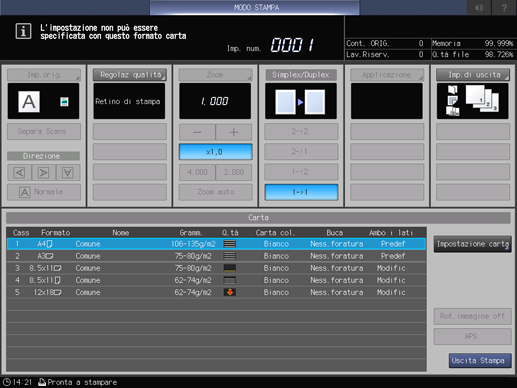
Task: Toggle Rot. immagine off
Action: coord(472,316)
